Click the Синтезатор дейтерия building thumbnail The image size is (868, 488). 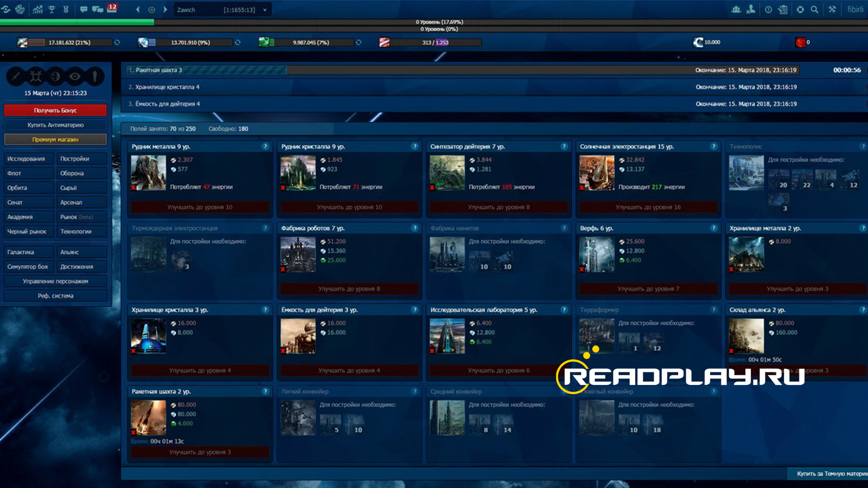coord(447,173)
